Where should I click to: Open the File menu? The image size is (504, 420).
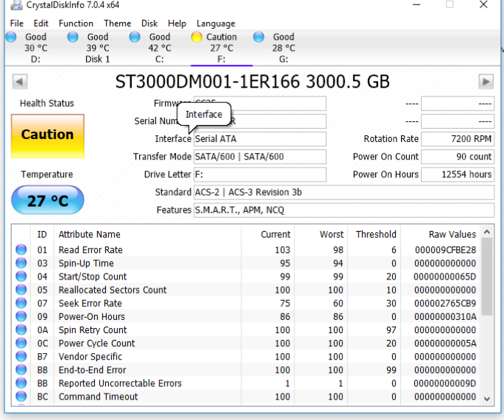17,24
